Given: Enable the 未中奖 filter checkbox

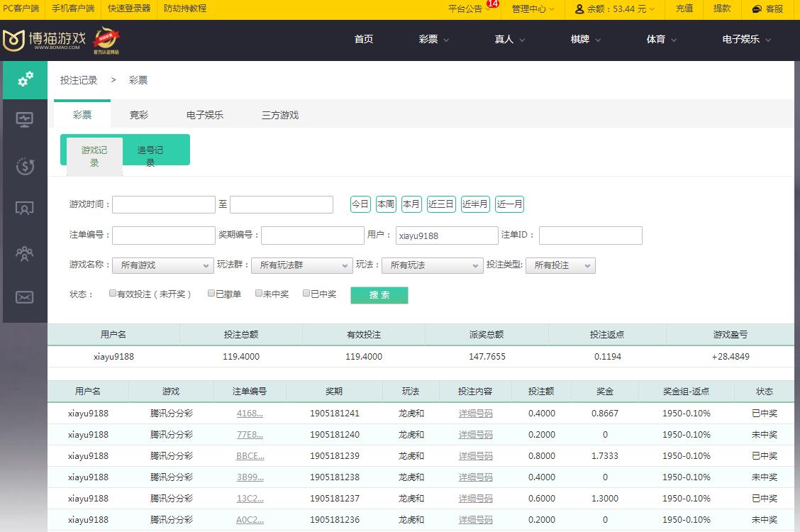Looking at the screenshot, I should click(260, 293).
